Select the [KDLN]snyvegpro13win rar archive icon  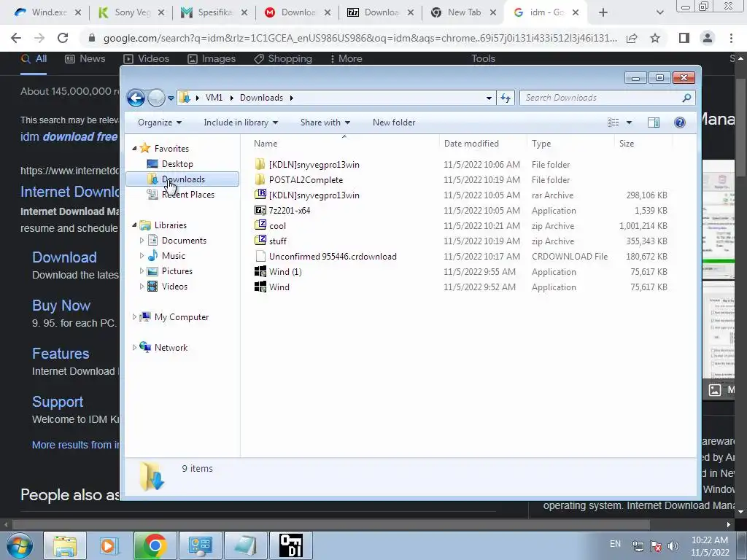pyautogui.click(x=260, y=195)
